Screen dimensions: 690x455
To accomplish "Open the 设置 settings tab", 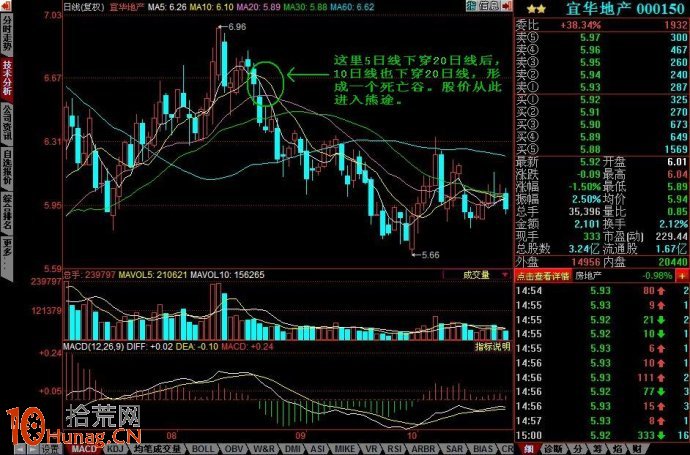I will coord(51,449).
